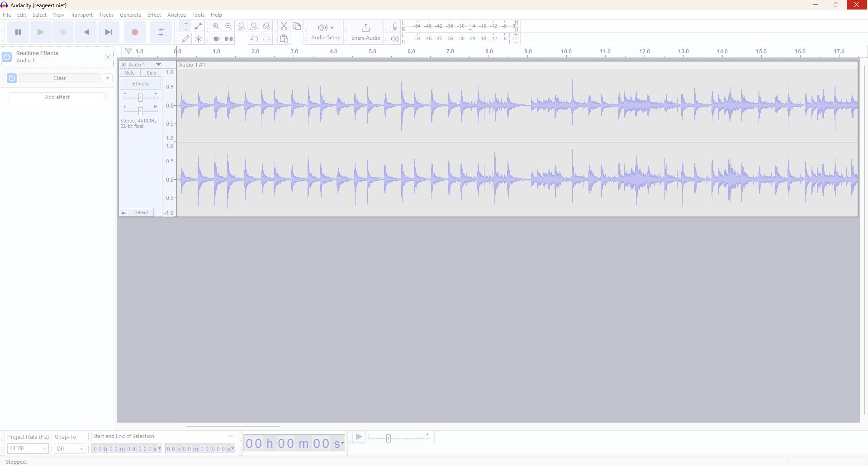This screenshot has width=868, height=466.
Task: Click the Copy icon
Action: pos(297,26)
